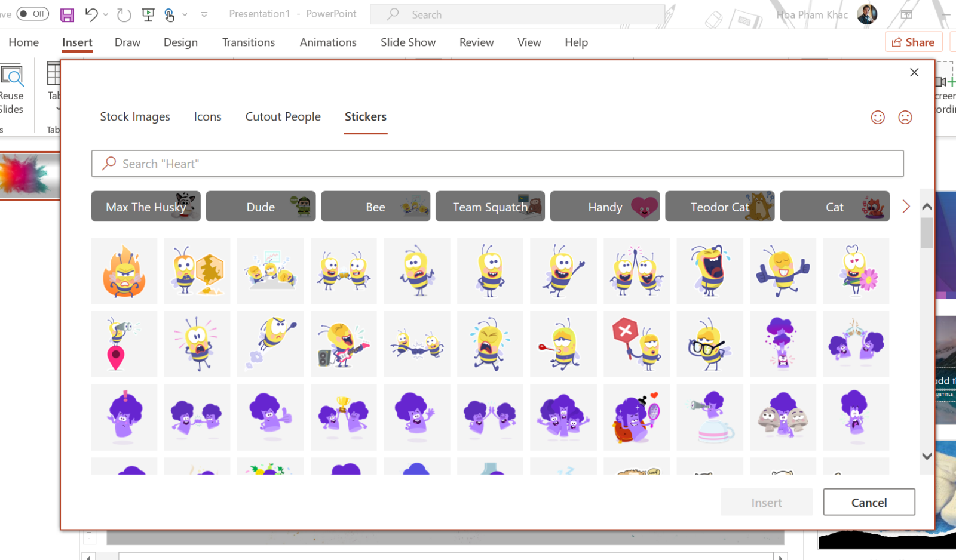Click the sticker search field
This screenshot has width=956, height=560.
pos(498,164)
